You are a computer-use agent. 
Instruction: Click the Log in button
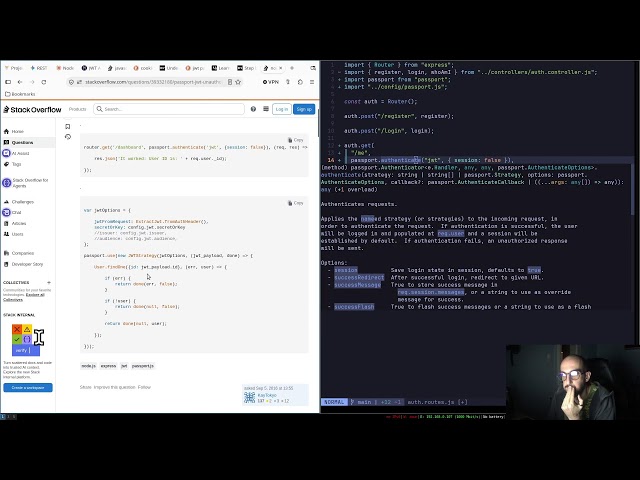pos(282,109)
